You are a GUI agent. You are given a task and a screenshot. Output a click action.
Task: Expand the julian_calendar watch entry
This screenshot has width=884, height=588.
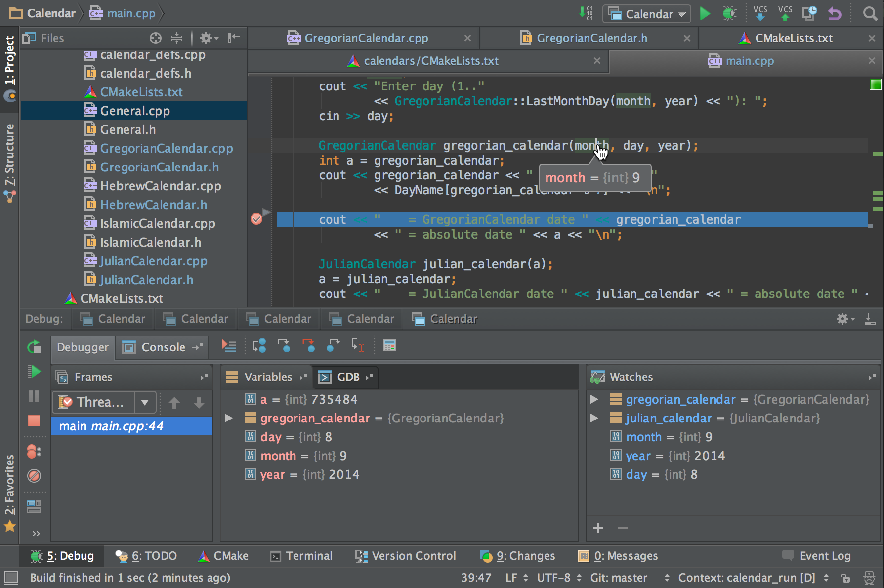click(x=594, y=418)
